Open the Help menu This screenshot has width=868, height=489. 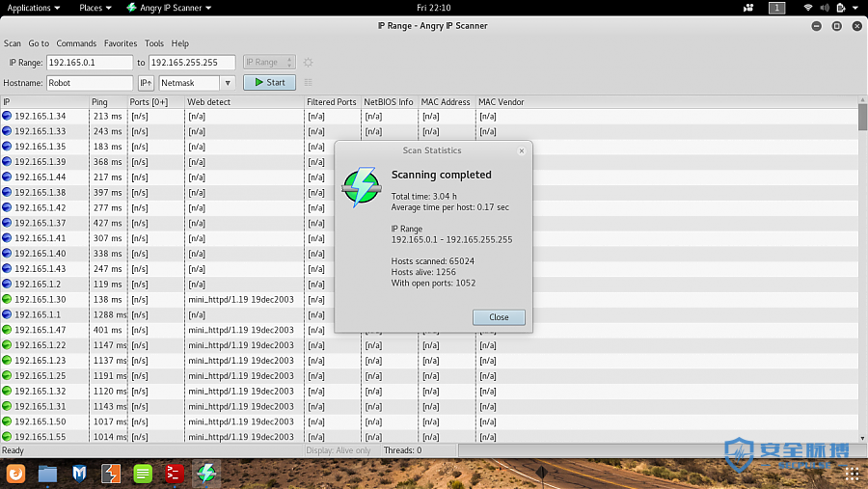[x=180, y=43]
